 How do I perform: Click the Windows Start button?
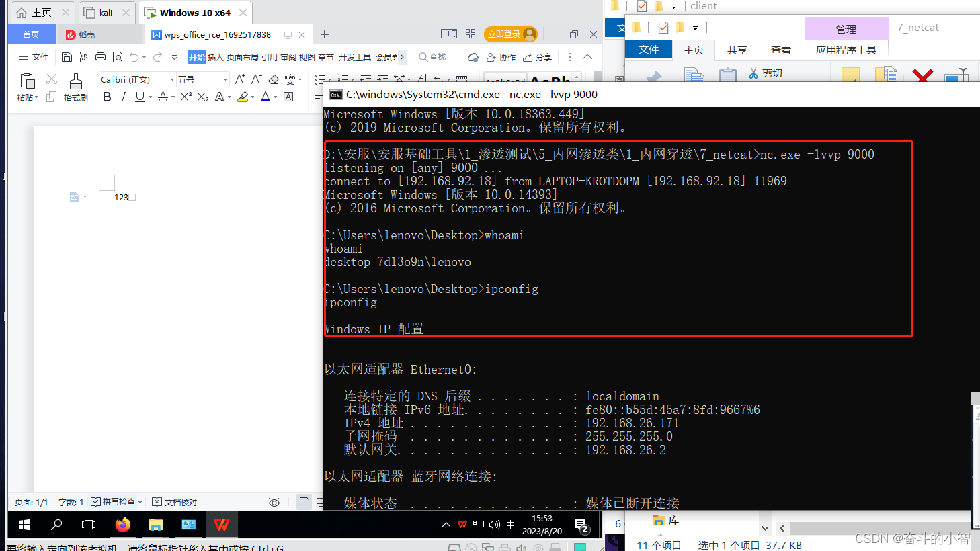click(x=24, y=525)
